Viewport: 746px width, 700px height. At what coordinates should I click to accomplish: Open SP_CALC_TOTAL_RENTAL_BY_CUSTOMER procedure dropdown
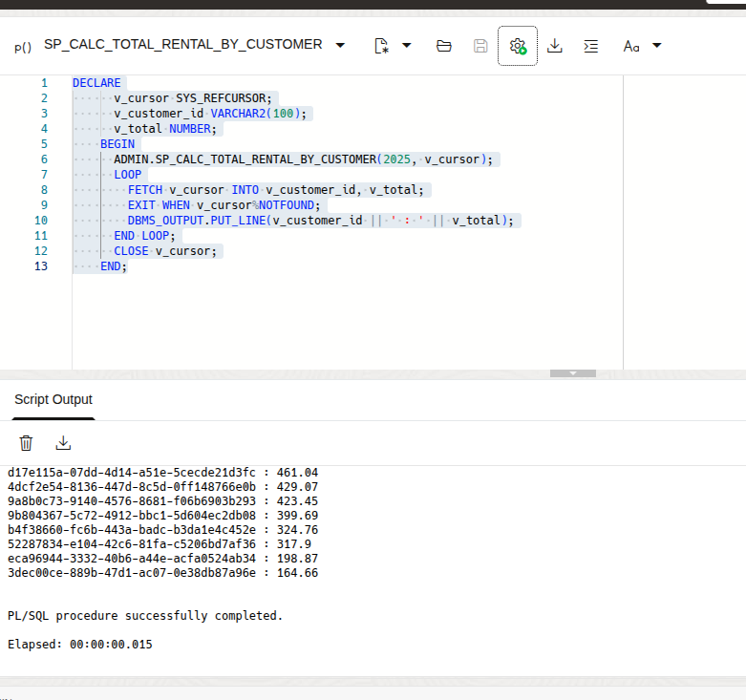click(x=340, y=46)
